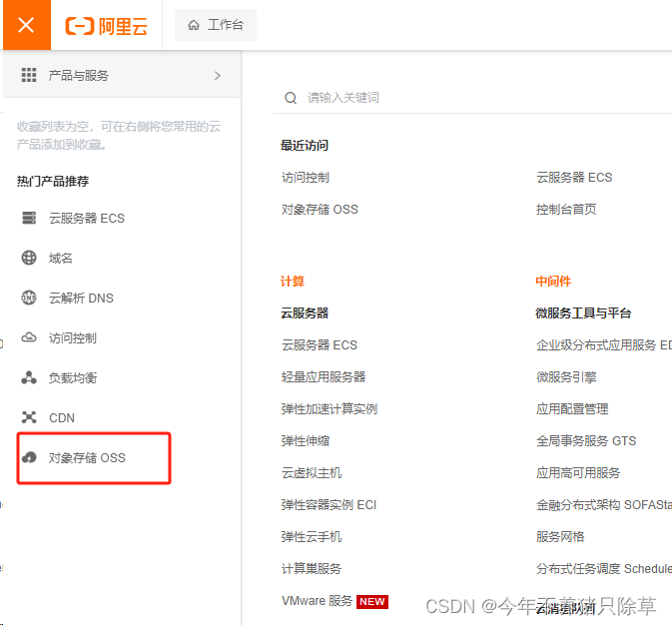
Task: Open 访问控制 in the hot products list
Action: [73, 337]
